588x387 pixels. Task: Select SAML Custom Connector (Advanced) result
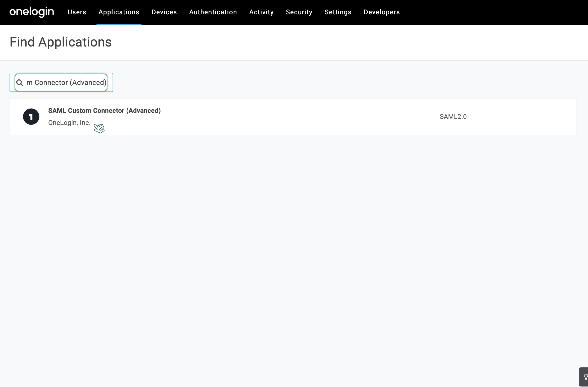pyautogui.click(x=293, y=117)
